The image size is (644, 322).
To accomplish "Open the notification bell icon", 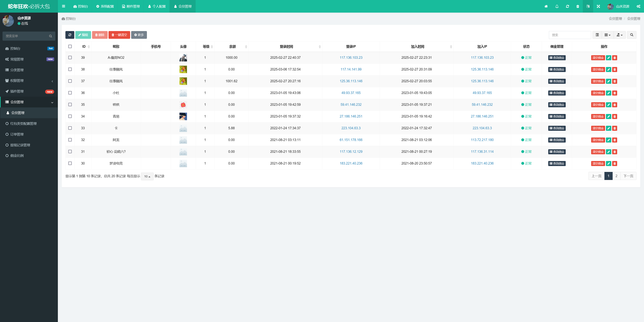I will 557,6.
